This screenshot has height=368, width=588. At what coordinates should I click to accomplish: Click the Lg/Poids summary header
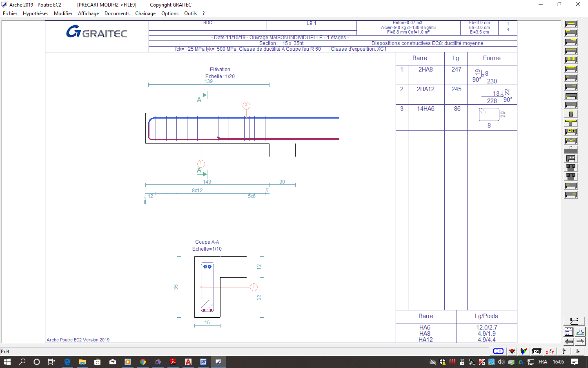tap(486, 316)
